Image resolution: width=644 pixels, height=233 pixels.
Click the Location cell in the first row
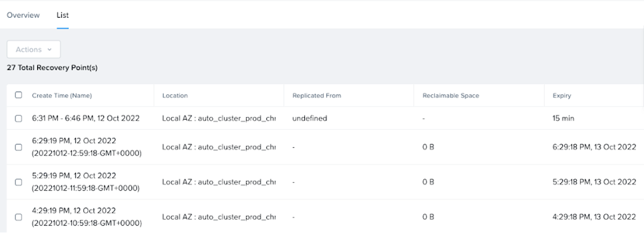click(219, 119)
